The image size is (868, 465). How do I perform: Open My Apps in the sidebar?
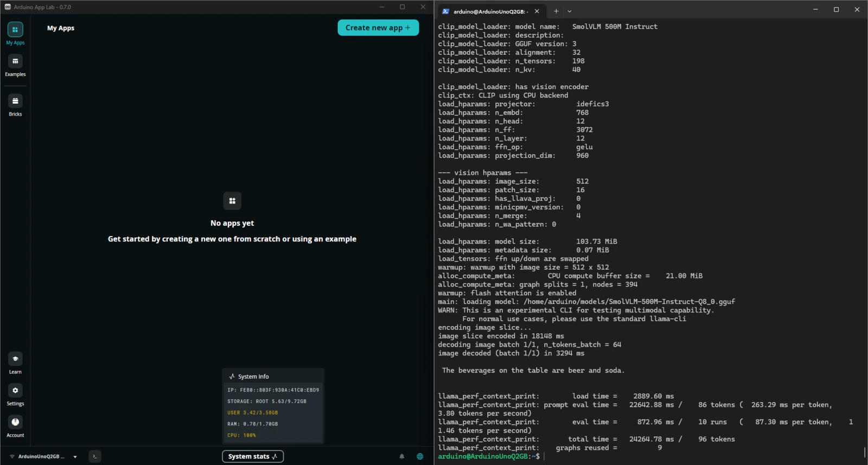point(15,34)
